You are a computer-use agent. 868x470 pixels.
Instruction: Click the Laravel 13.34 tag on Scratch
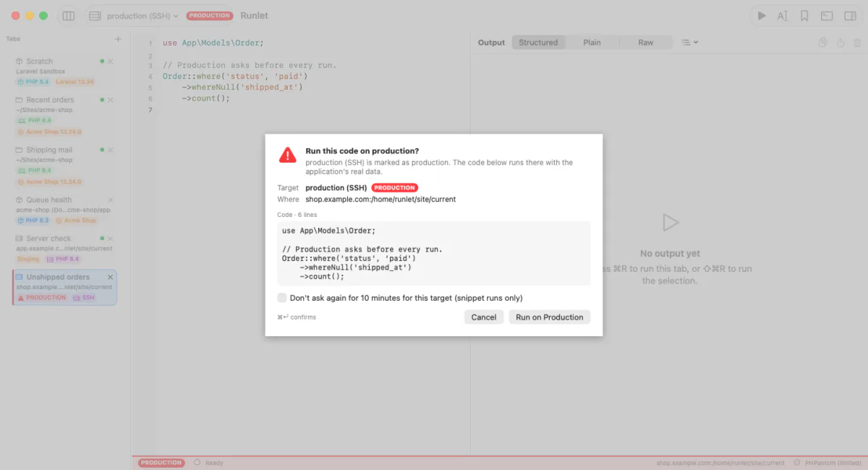point(75,82)
